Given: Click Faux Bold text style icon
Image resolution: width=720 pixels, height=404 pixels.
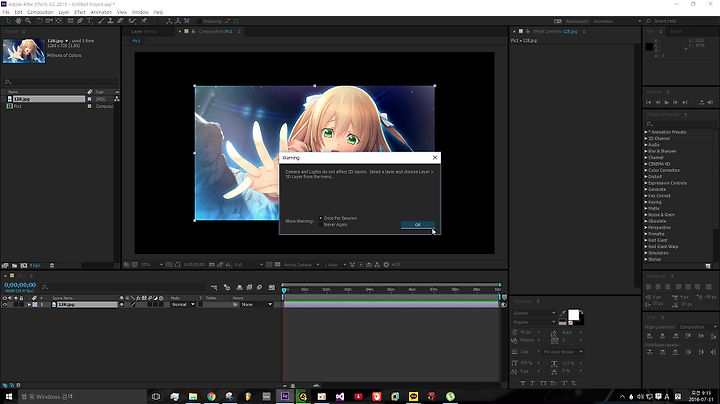Looking at the screenshot, I should coord(523,383).
